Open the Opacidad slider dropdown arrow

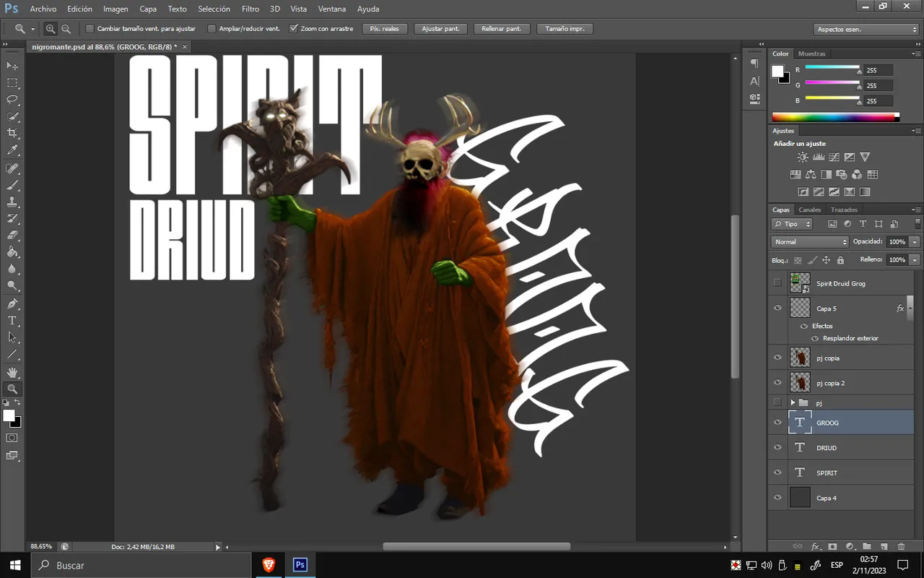tap(915, 242)
